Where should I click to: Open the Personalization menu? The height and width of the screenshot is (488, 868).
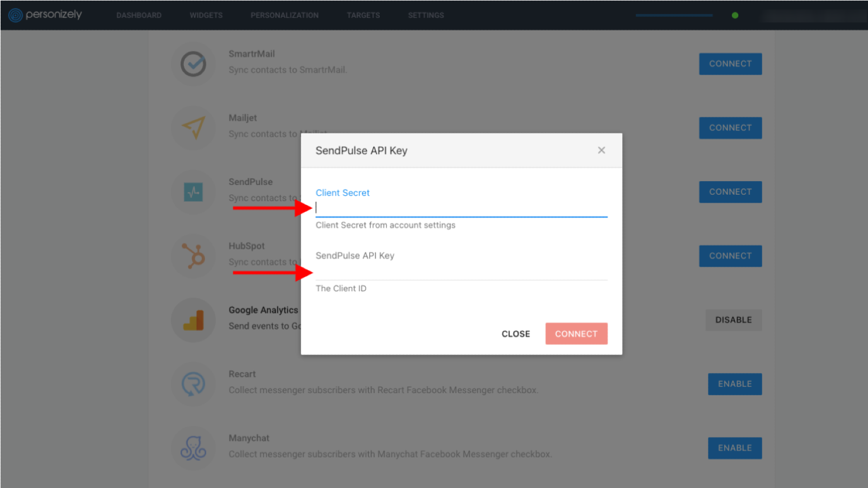(284, 15)
